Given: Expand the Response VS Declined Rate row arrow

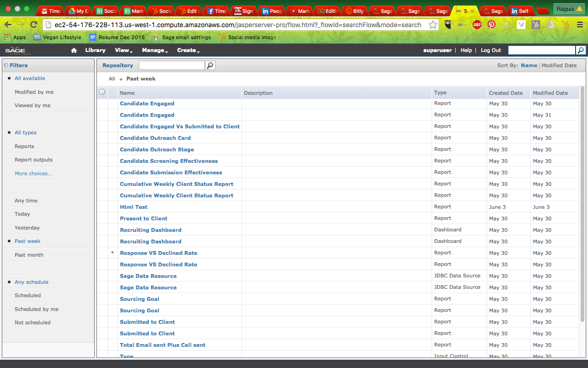Looking at the screenshot, I should (113, 253).
